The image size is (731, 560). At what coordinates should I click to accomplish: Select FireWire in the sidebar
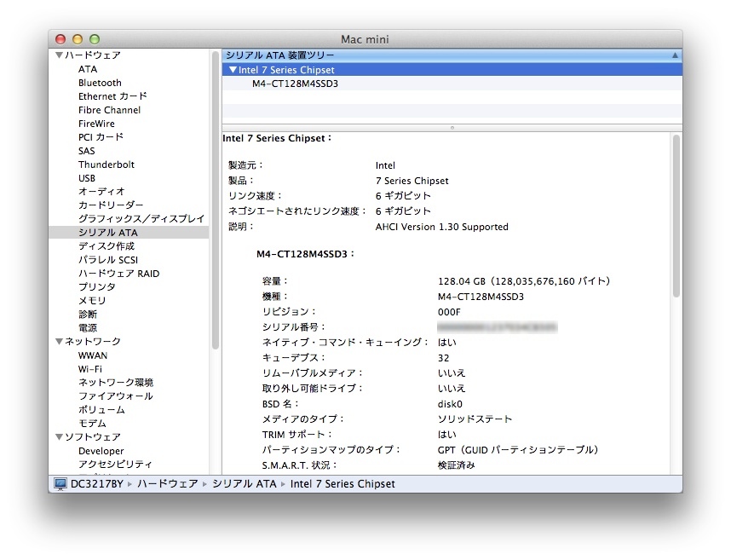[96, 124]
